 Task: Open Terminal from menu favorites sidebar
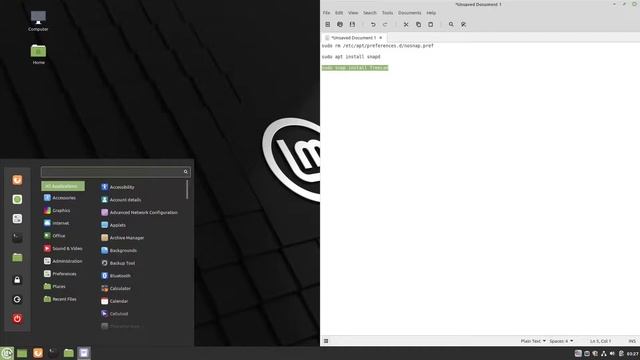17,238
